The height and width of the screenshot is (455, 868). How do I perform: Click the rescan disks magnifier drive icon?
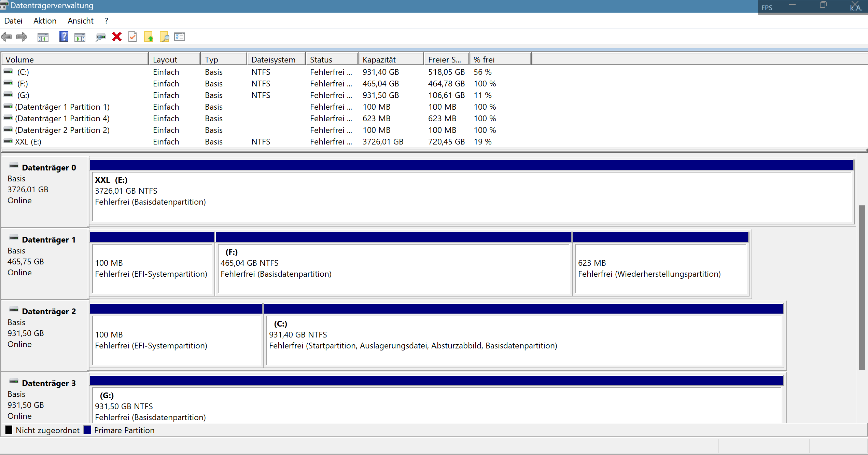click(x=100, y=37)
